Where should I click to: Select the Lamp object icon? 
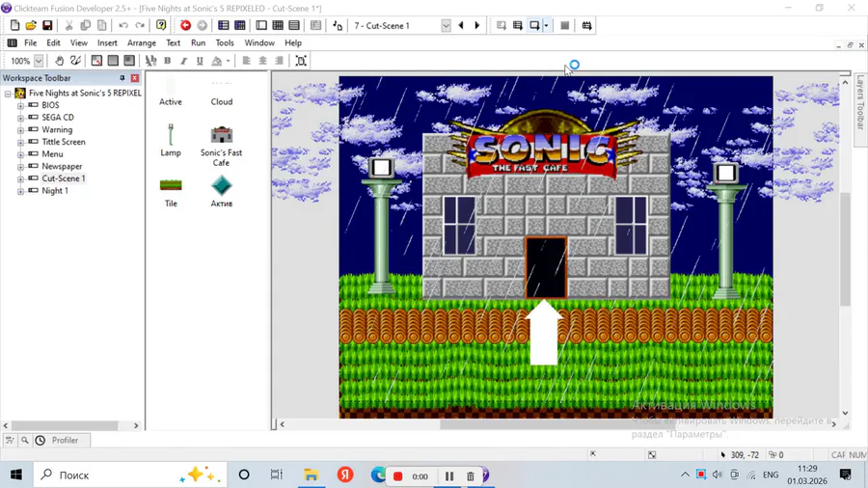171,134
